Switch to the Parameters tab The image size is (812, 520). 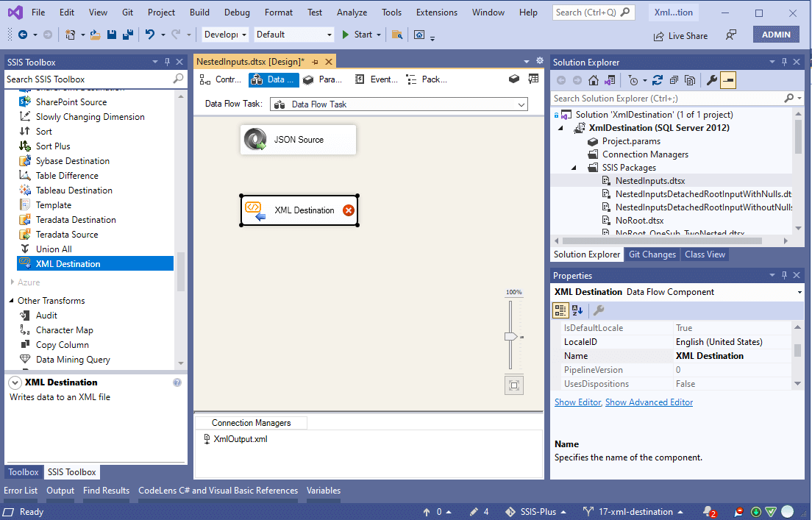(323, 79)
